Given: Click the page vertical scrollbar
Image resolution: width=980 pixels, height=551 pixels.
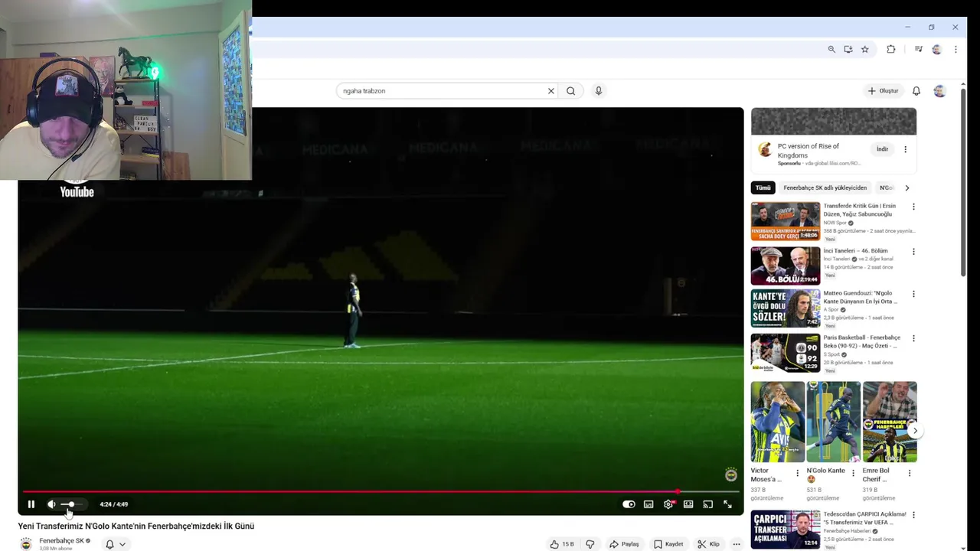Looking at the screenshot, I should 963,182.
